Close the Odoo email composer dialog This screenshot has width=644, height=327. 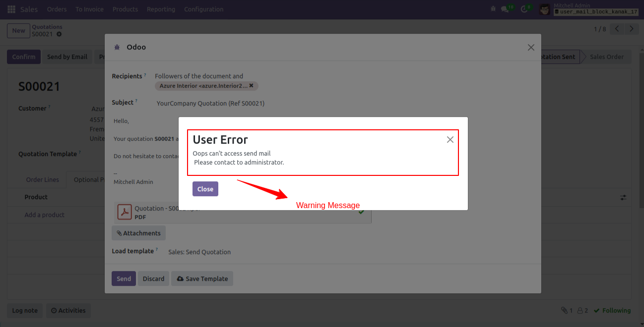pos(531,48)
